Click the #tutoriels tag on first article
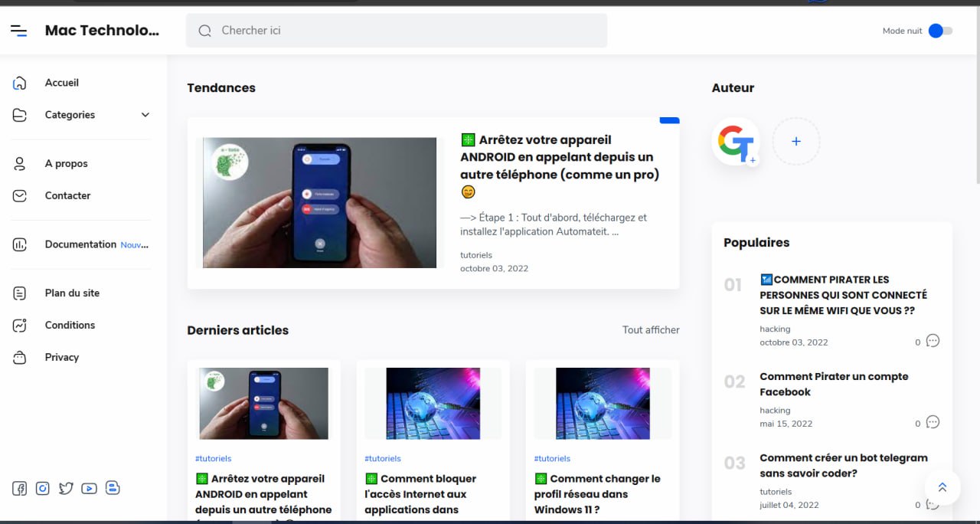Image resolution: width=980 pixels, height=524 pixels. (213, 458)
